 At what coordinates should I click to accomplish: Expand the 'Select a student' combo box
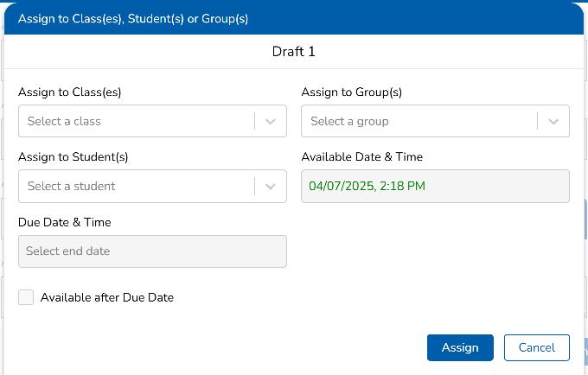[136, 186]
